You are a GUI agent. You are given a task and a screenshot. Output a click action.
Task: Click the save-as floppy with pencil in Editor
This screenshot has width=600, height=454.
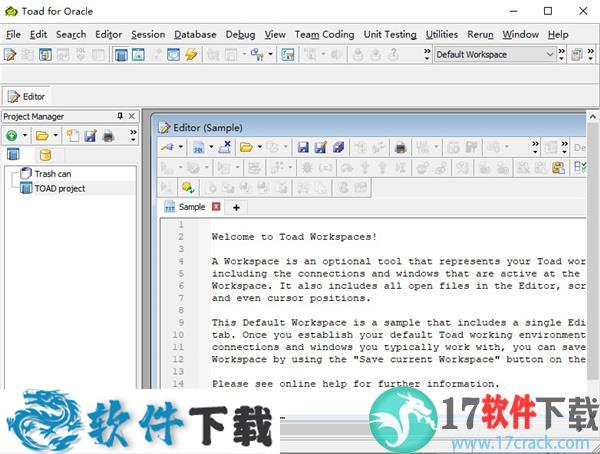(320, 147)
